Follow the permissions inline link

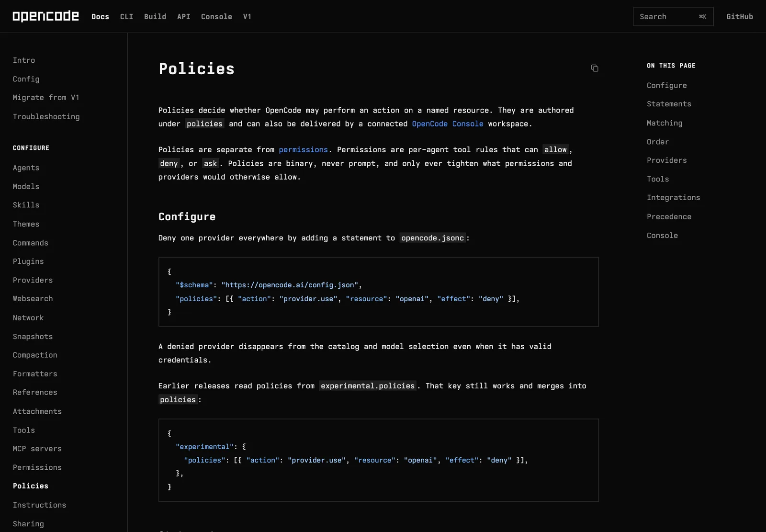304,149
